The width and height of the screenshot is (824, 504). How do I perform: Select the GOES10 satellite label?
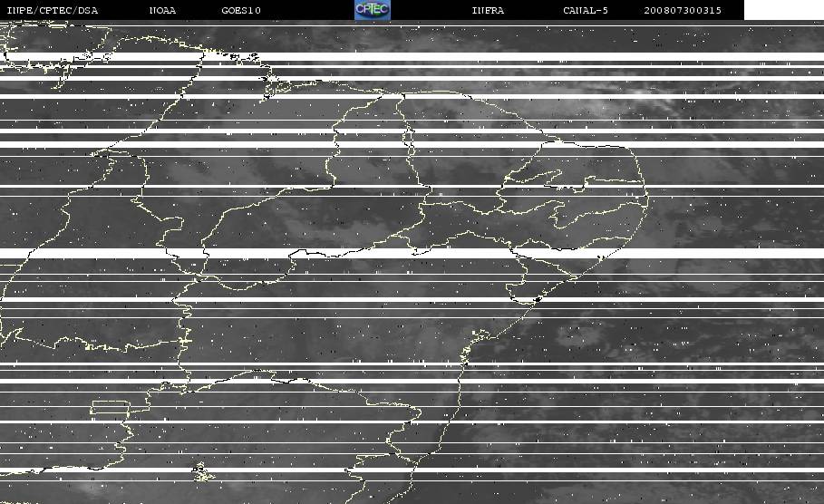pos(241,11)
